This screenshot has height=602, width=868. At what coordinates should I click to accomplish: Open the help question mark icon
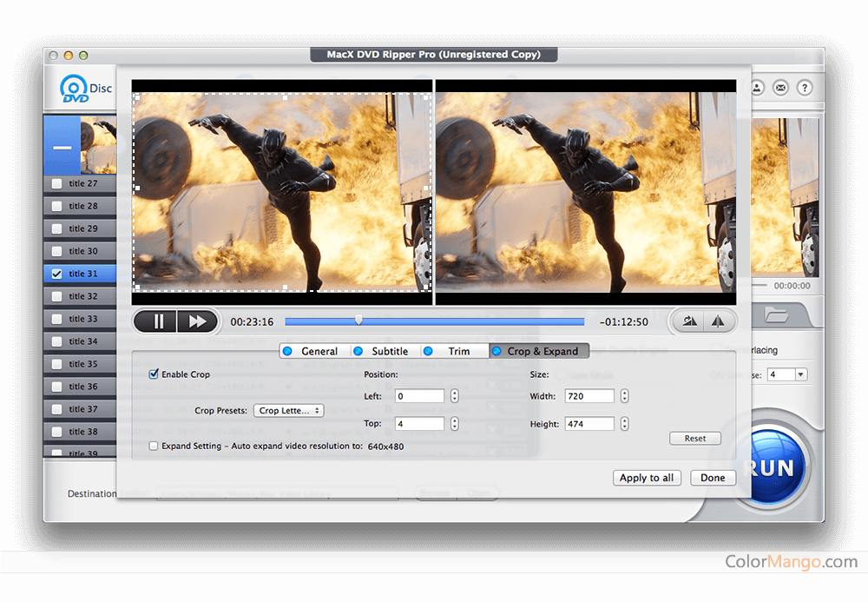[x=805, y=88]
